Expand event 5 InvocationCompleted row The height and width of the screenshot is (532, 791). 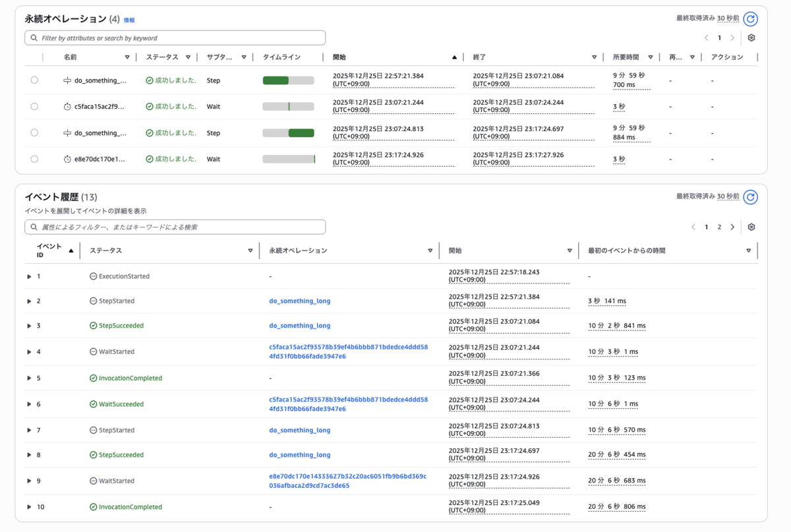29,378
